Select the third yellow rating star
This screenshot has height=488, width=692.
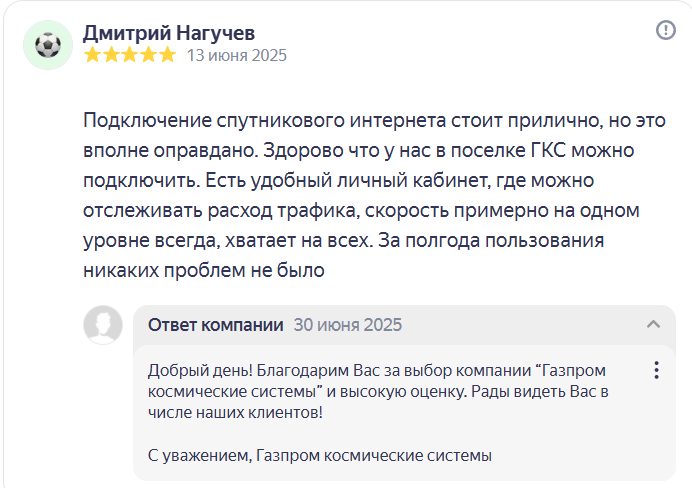click(x=130, y=55)
